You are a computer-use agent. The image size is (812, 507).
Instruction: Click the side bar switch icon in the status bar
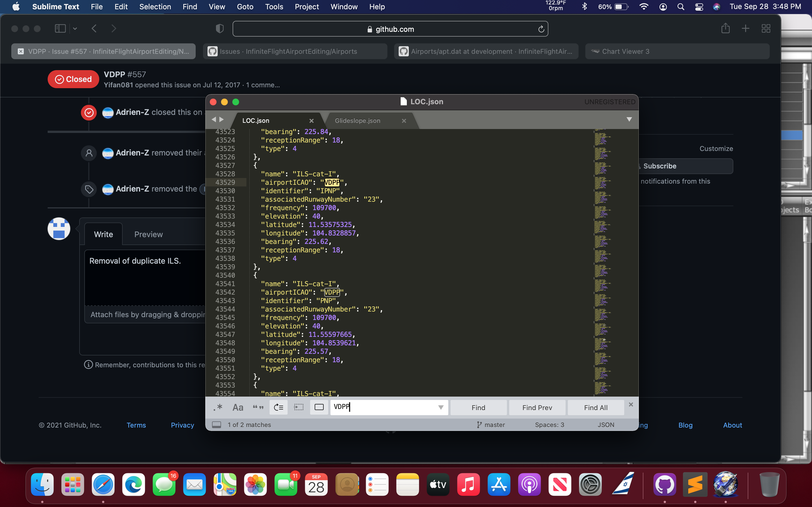coord(217,425)
